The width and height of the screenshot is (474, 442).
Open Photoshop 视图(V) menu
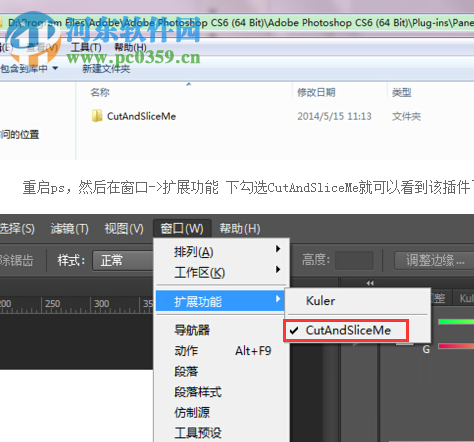tap(124, 229)
